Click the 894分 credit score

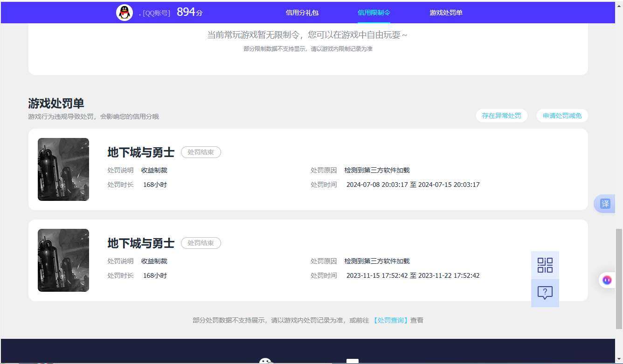[x=190, y=12]
